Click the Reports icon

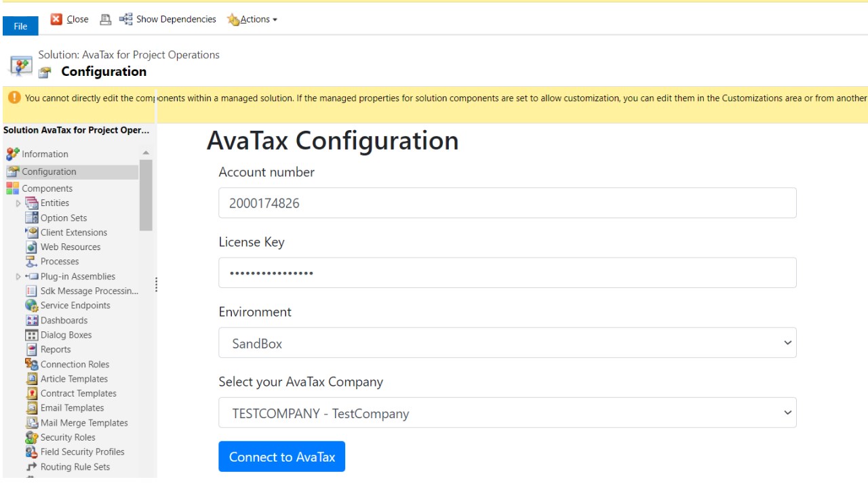pos(31,350)
